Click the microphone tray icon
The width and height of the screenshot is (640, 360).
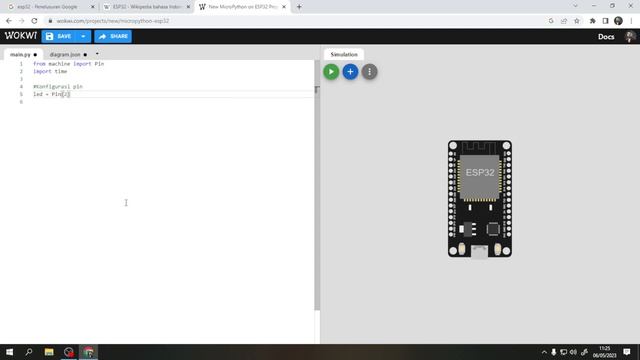point(554,352)
